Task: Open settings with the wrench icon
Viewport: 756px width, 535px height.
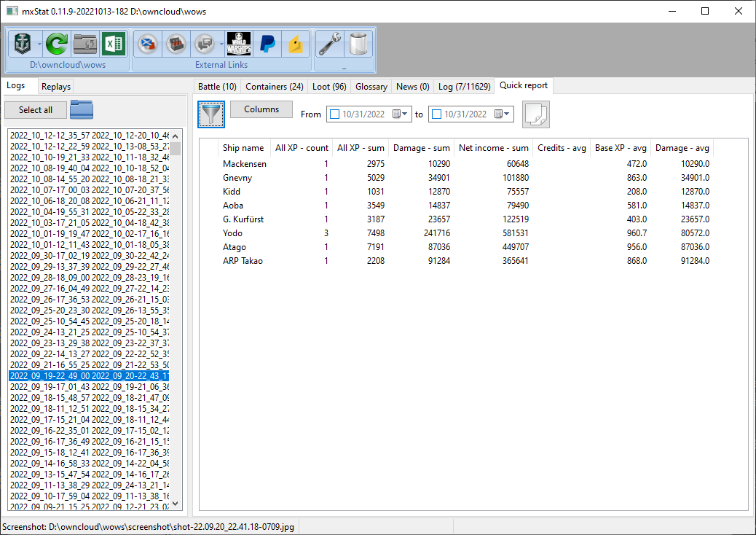Action: coord(329,44)
